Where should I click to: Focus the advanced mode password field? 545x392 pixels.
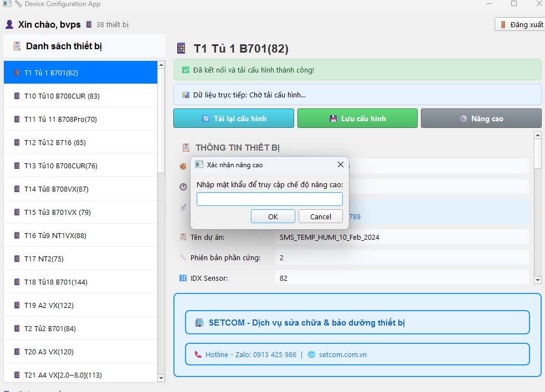(270, 199)
